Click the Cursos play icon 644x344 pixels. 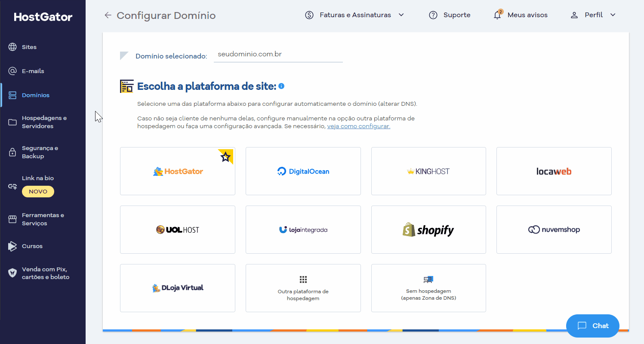click(12, 246)
